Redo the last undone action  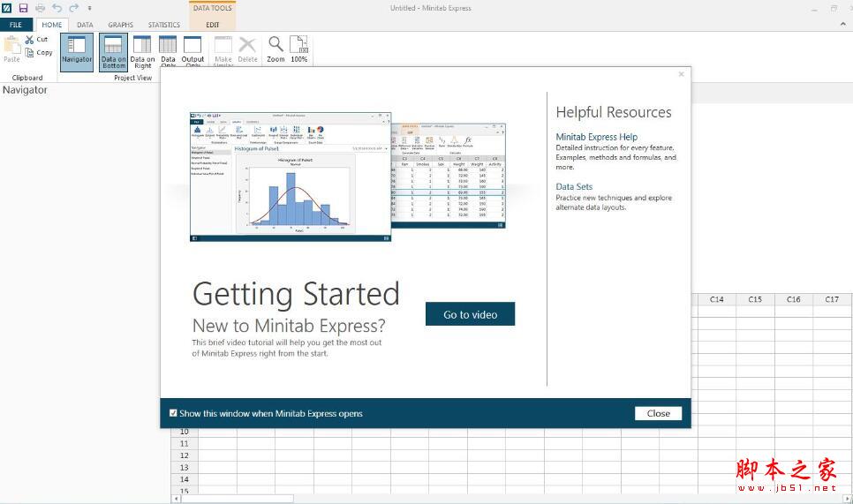coord(74,8)
